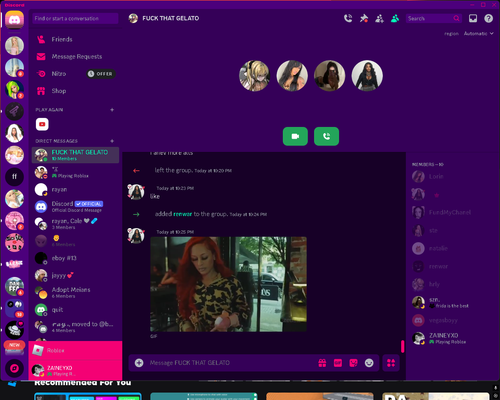Open the apps launcher button
The width and height of the screenshot is (500, 400).
pos(391,363)
